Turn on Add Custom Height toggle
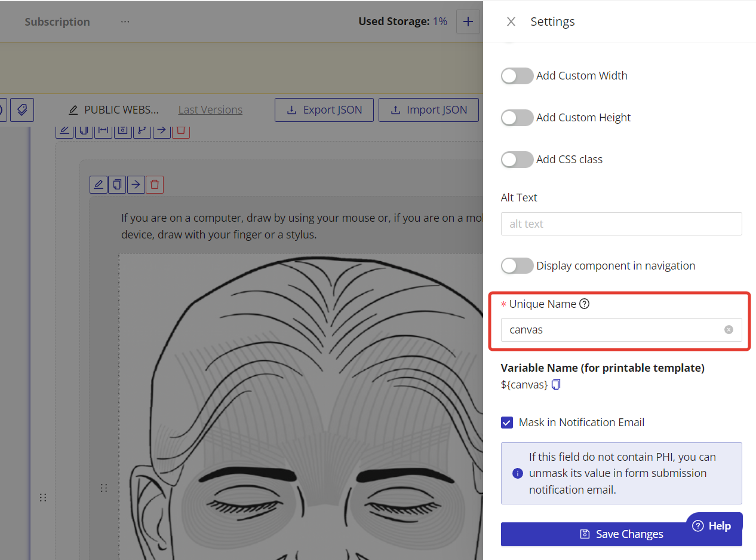This screenshot has height=560, width=756. coord(517,118)
